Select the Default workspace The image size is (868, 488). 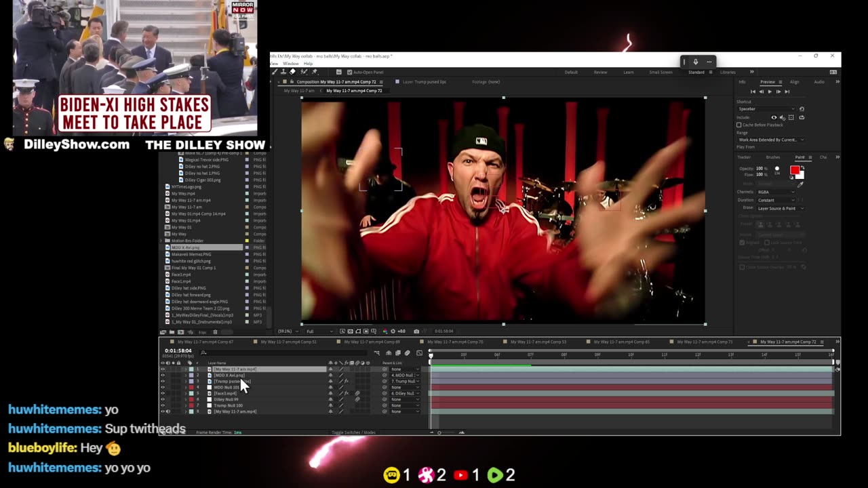(x=571, y=72)
